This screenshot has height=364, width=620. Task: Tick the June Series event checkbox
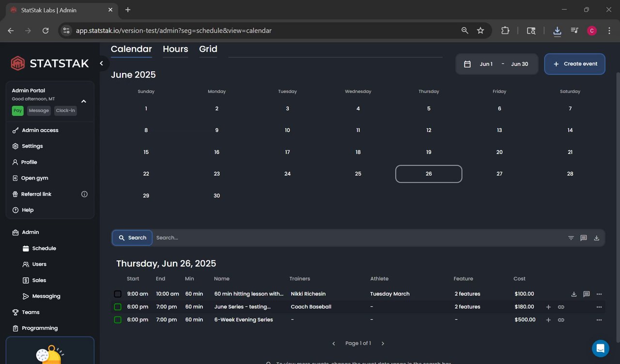[118, 307]
